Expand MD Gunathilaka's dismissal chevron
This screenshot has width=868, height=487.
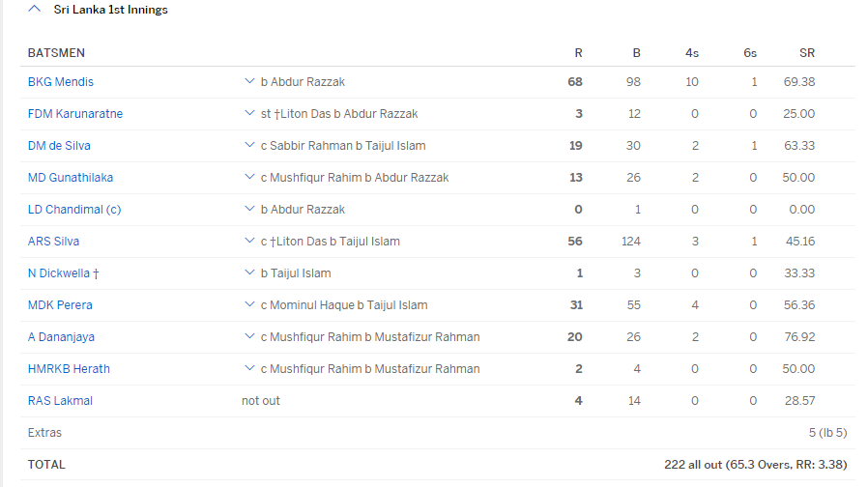pos(249,177)
